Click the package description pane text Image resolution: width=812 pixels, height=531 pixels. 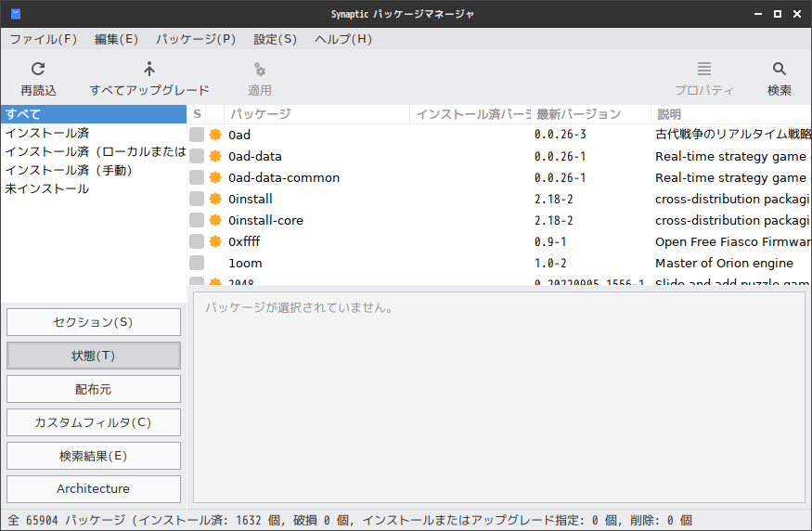(x=300, y=307)
